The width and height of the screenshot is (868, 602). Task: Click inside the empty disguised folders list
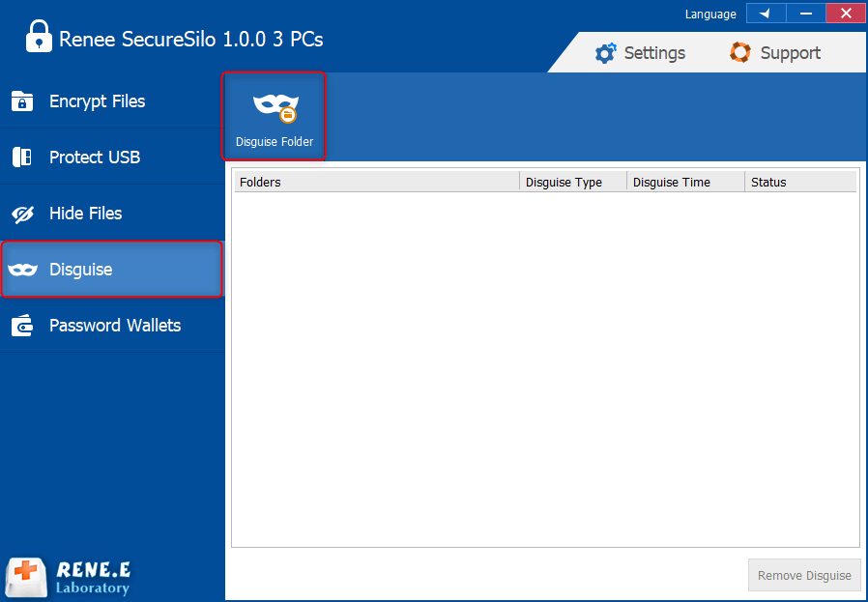tap(544, 367)
